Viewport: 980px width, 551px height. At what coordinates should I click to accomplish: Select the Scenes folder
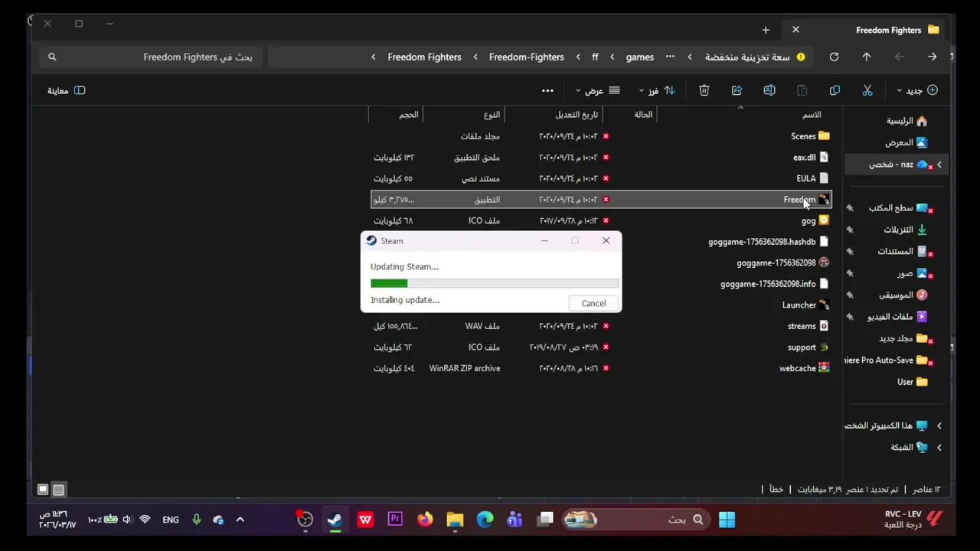pyautogui.click(x=810, y=136)
